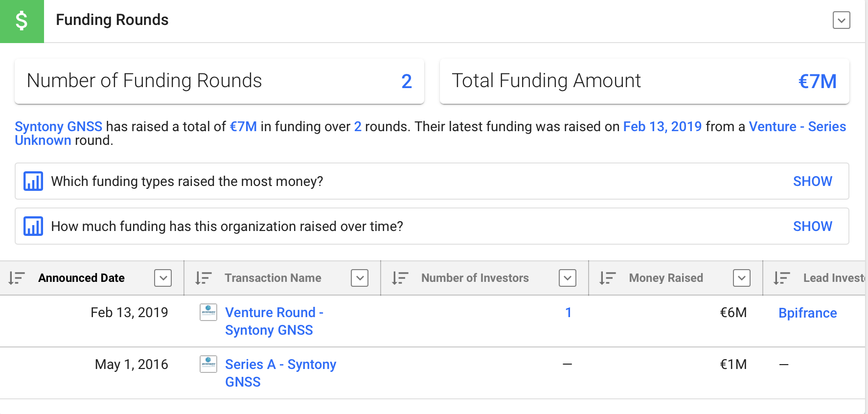This screenshot has width=868, height=414.
Task: Show which funding types raised most money
Action: tap(812, 181)
